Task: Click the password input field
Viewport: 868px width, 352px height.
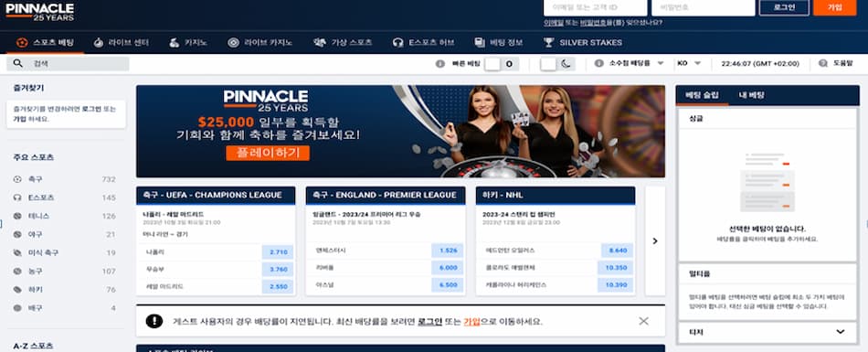Action: (x=703, y=7)
